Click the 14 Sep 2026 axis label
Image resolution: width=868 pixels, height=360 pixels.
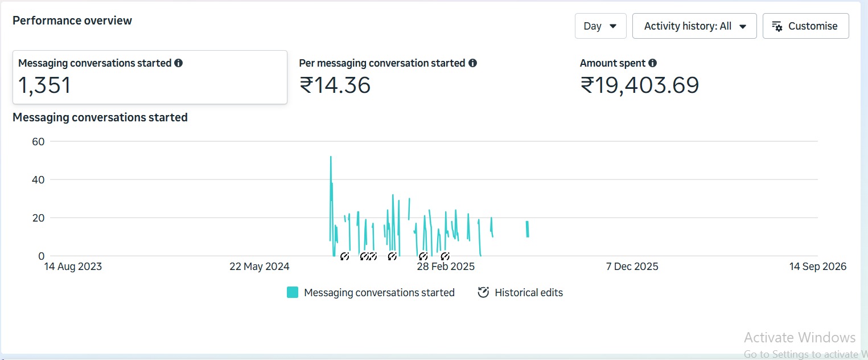(x=817, y=267)
